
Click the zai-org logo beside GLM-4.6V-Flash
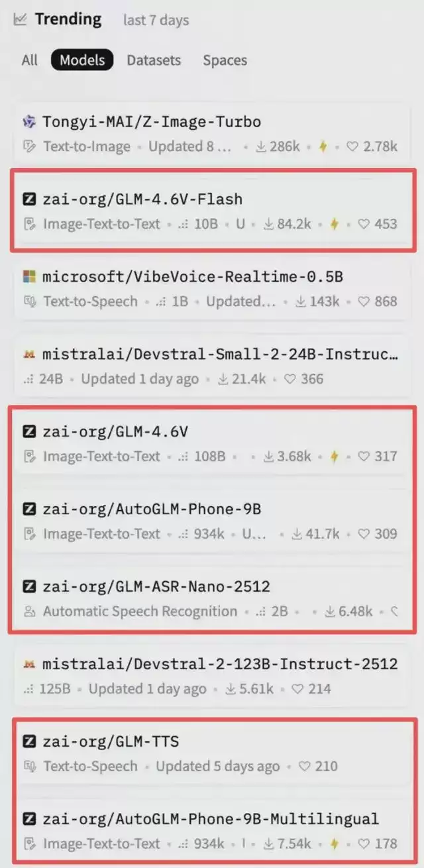pos(28,199)
